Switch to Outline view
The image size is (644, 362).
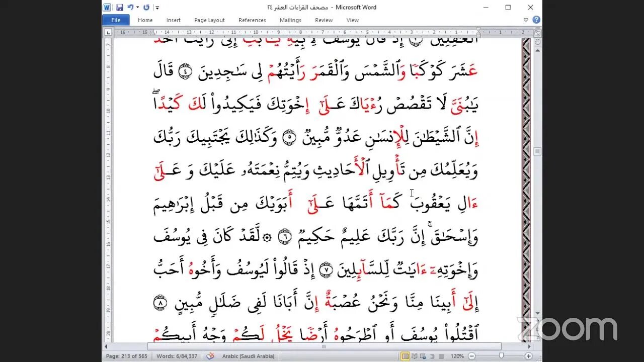click(433, 356)
